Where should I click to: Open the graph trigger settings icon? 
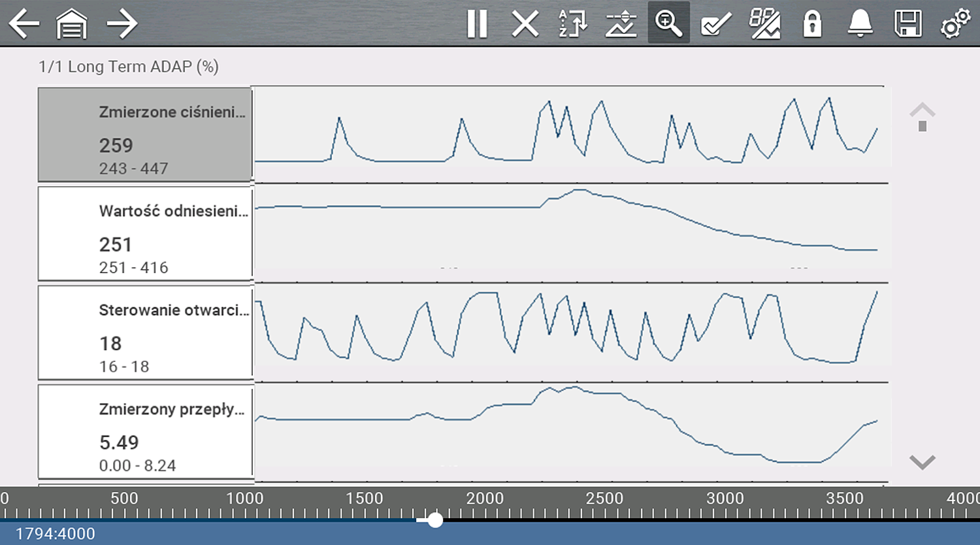tap(621, 24)
